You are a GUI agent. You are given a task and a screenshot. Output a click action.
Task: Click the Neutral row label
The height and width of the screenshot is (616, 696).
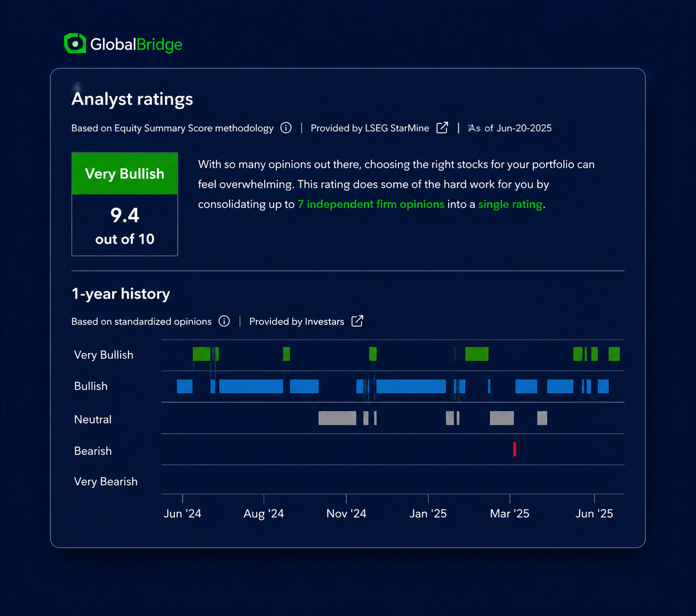[x=93, y=420]
